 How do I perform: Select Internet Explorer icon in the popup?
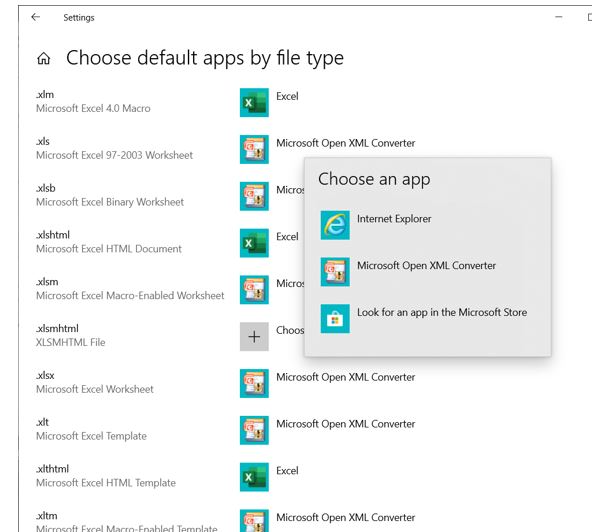tap(335, 225)
